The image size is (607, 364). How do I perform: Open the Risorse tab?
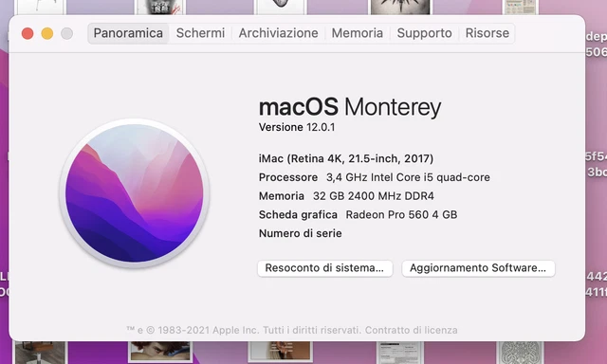[487, 33]
